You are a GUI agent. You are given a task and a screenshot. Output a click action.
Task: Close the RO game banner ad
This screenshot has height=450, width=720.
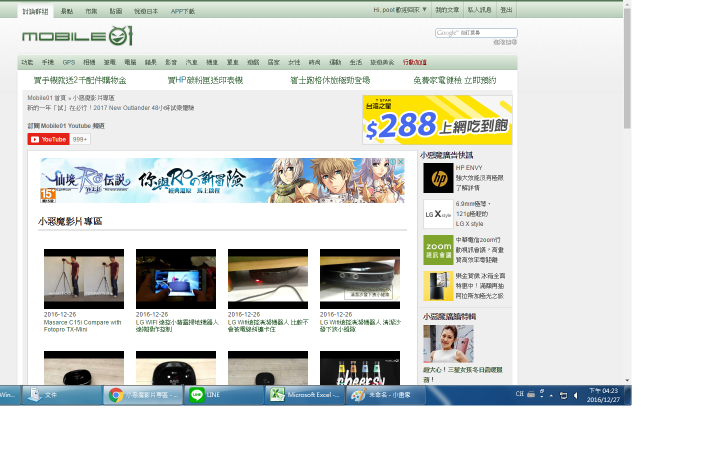[400, 162]
